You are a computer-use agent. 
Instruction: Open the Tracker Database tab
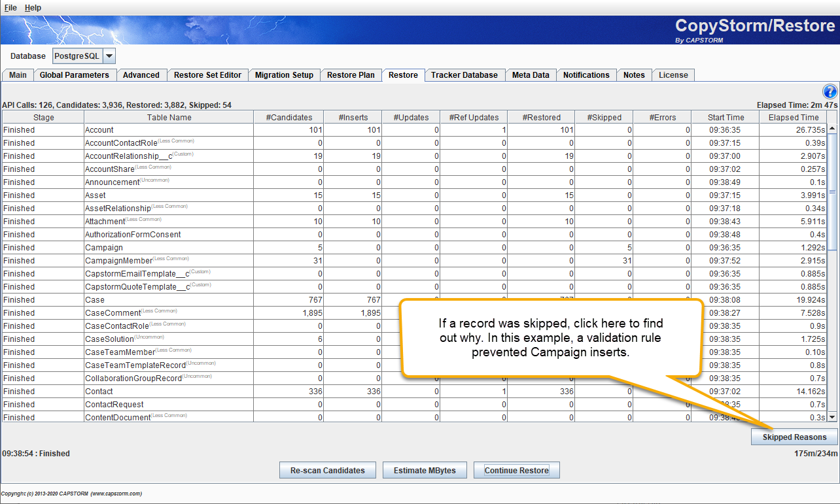coord(464,75)
